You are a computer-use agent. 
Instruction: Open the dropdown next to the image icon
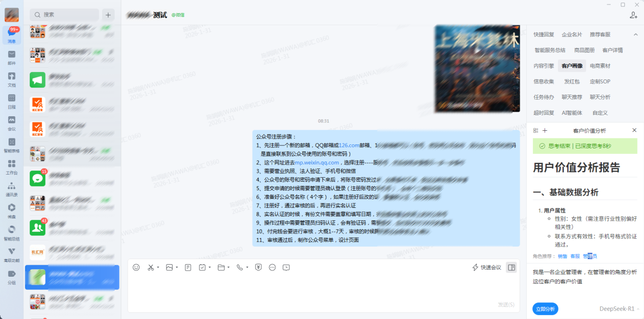click(x=176, y=267)
